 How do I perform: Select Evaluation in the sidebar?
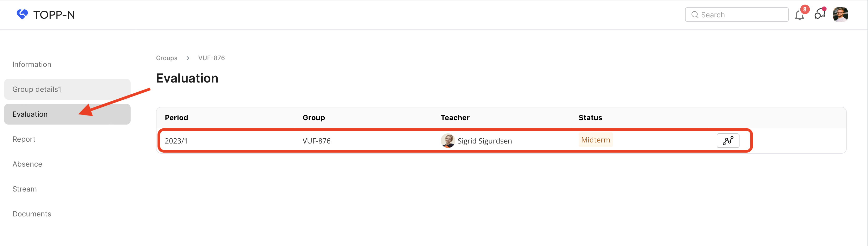click(x=30, y=114)
